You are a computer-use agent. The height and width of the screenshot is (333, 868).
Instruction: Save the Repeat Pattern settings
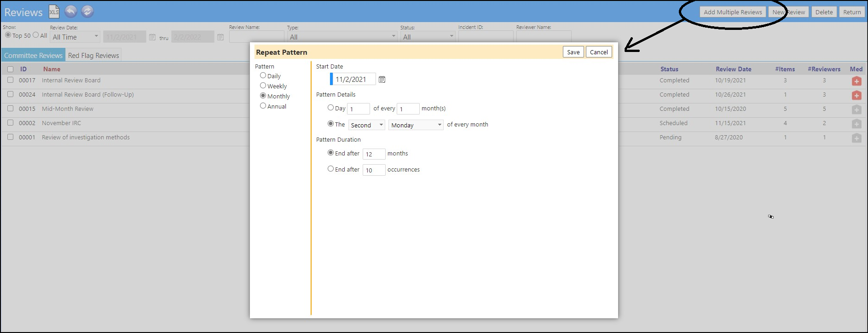point(573,52)
